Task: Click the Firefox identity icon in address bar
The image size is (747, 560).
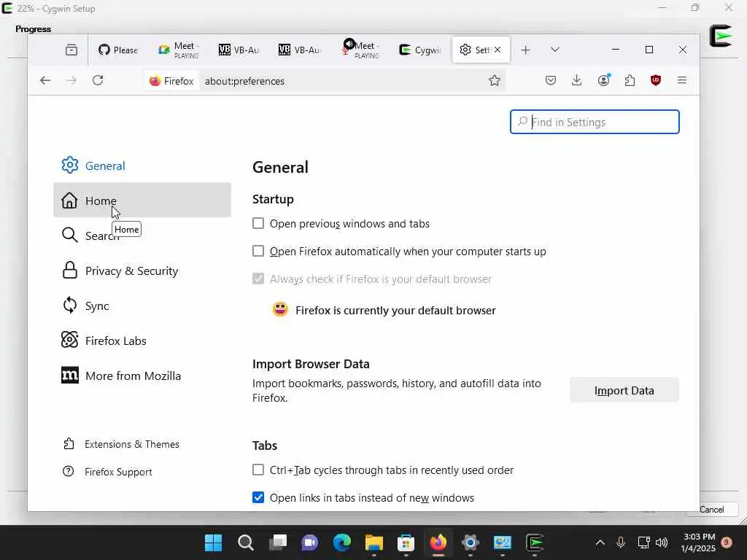Action: click(172, 81)
